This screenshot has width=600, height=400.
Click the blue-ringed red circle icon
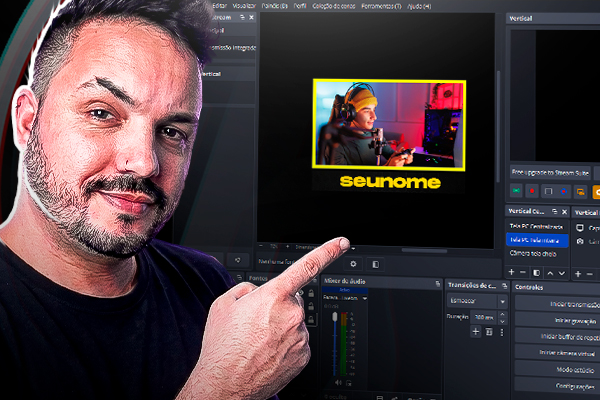pyautogui.click(x=564, y=191)
